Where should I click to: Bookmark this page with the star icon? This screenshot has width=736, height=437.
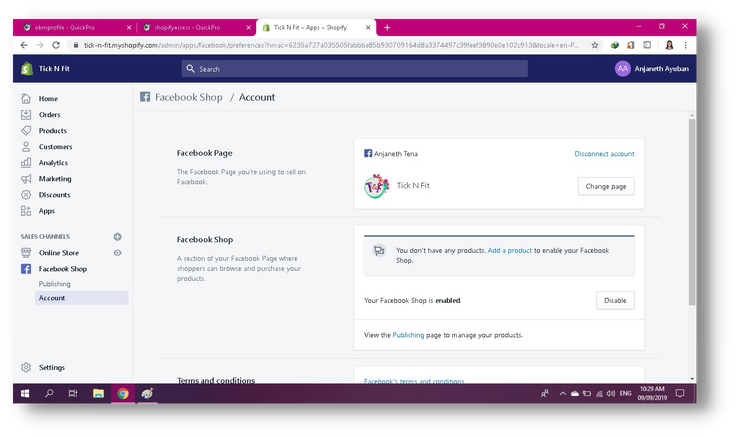coord(595,45)
